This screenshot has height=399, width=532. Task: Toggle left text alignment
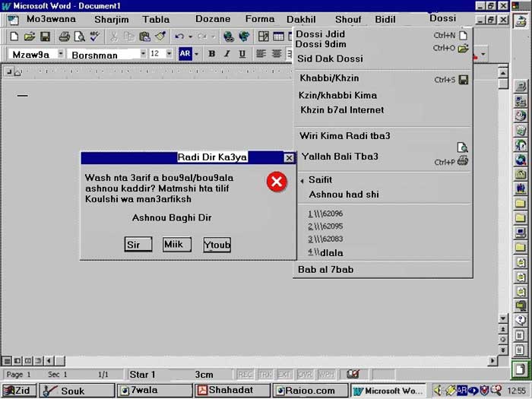pos(261,54)
